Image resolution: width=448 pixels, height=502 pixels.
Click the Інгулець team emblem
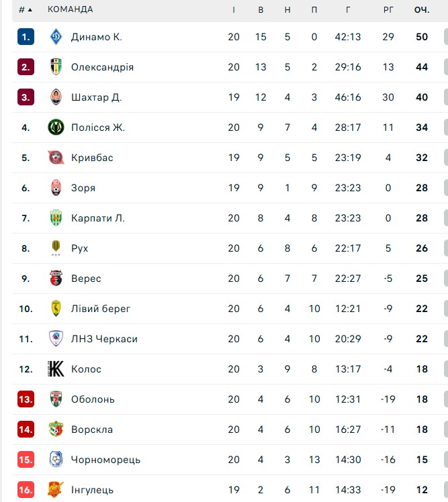click(x=56, y=489)
